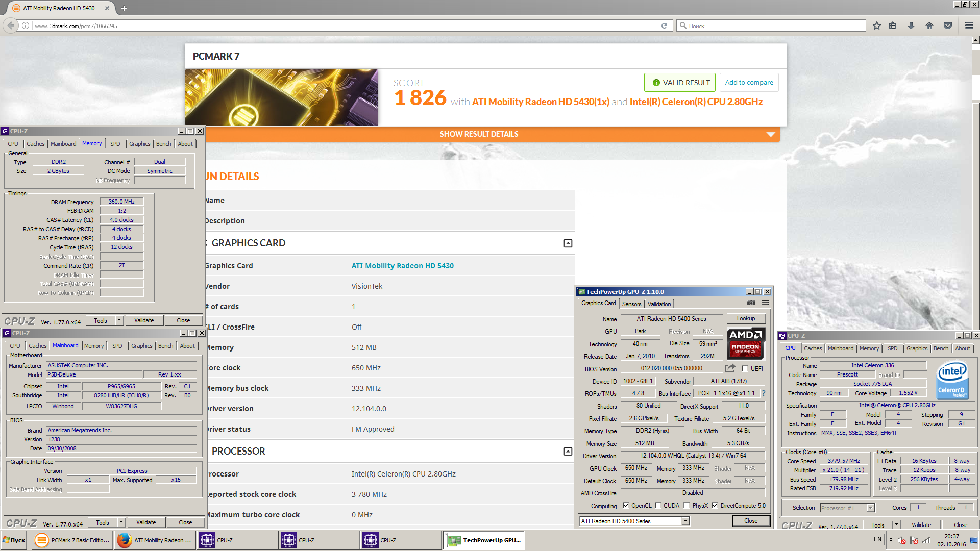Expand Show Result Details arrow

(771, 134)
